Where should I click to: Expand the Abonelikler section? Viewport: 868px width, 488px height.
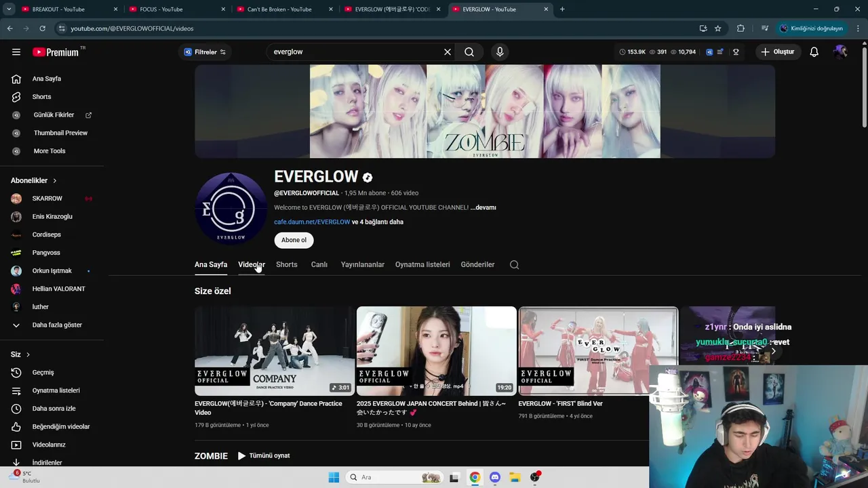tap(34, 181)
